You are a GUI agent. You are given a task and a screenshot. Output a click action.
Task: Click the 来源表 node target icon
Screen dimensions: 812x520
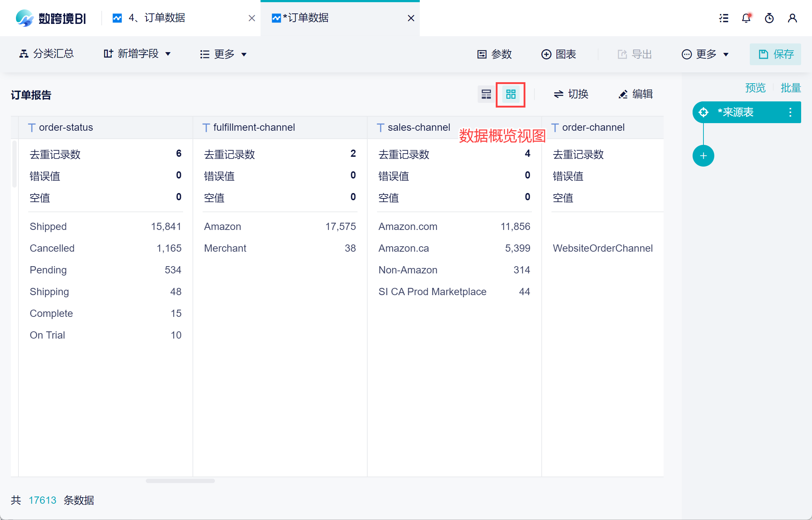[703, 112]
